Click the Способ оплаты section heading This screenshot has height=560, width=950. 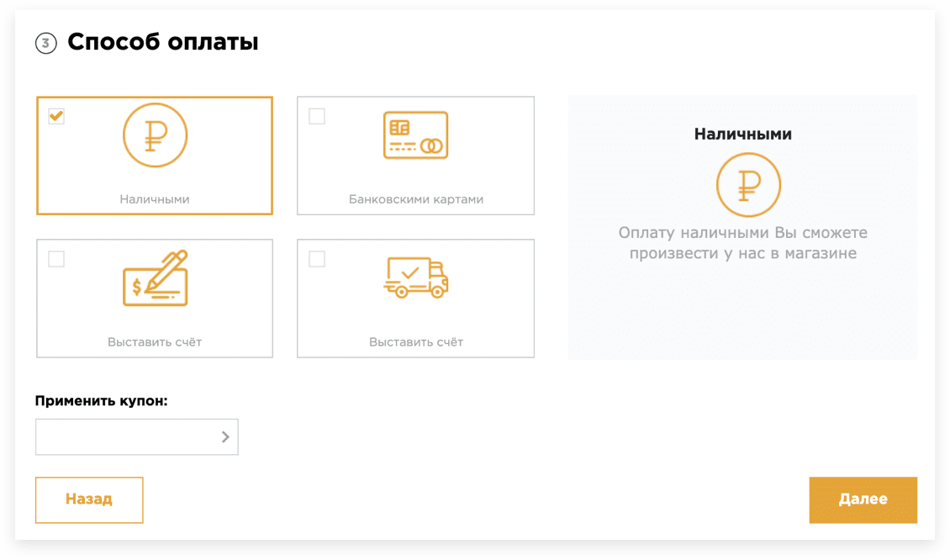(162, 42)
